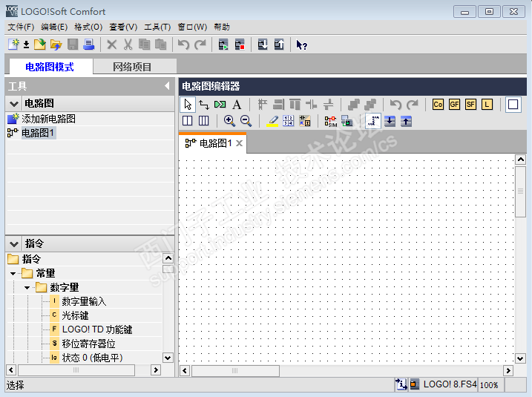The height and width of the screenshot is (397, 532).
Task: Collapse the 指令 section chevron
Action: pos(14,244)
